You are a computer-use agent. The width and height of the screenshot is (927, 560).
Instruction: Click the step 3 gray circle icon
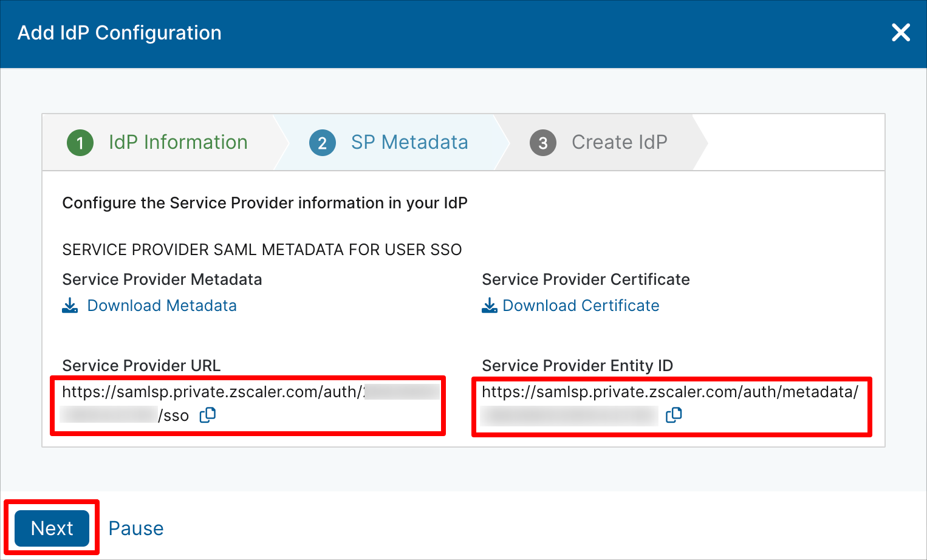(543, 143)
